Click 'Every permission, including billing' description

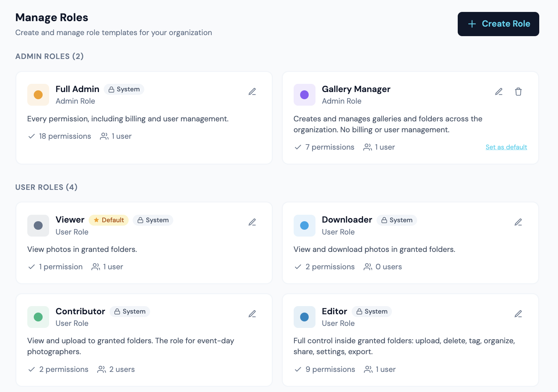(x=128, y=119)
